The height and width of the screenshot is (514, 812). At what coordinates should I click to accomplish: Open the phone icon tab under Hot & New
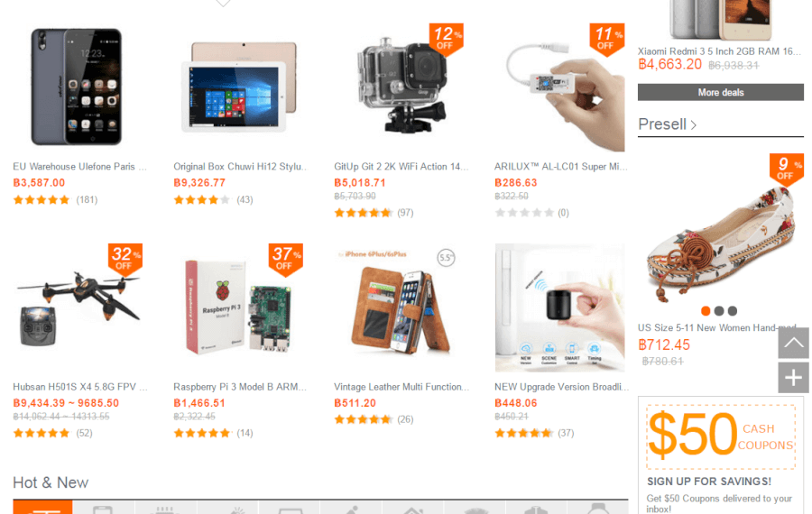pos(103,508)
